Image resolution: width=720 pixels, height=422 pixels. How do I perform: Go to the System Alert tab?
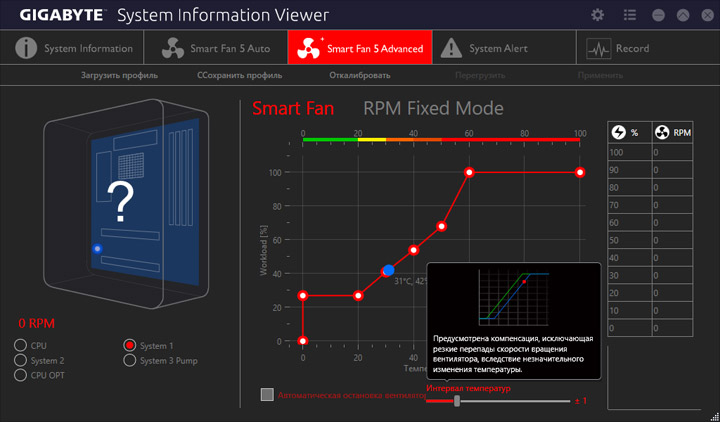[504, 48]
